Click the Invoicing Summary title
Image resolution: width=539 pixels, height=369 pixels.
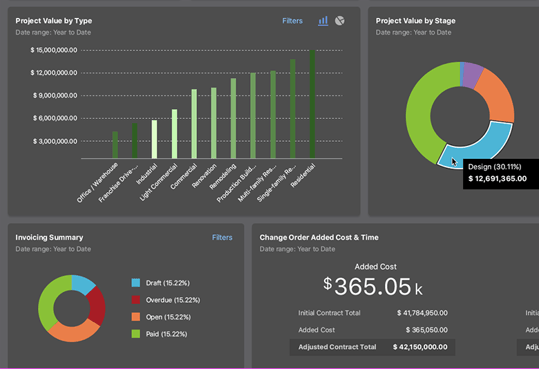49,238
